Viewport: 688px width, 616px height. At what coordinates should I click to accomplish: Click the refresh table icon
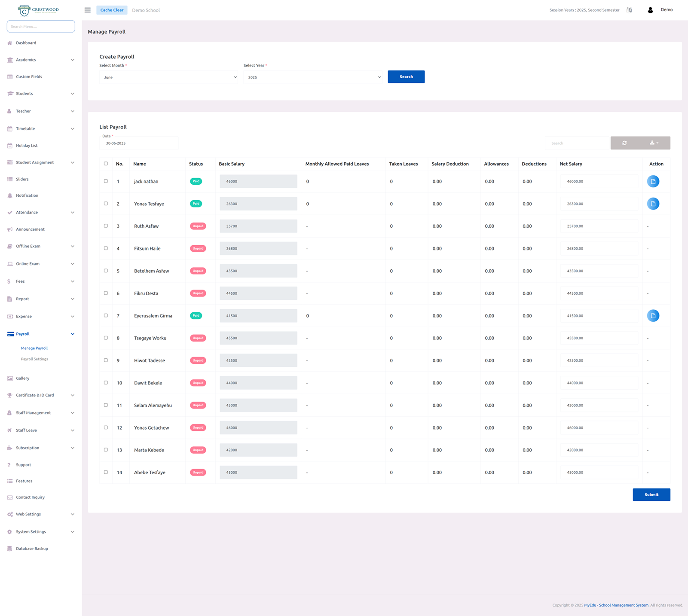coord(624,143)
